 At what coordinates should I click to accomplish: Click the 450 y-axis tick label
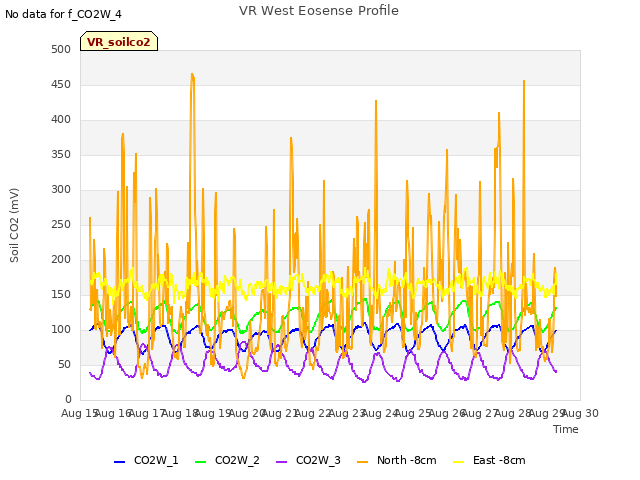61,84
